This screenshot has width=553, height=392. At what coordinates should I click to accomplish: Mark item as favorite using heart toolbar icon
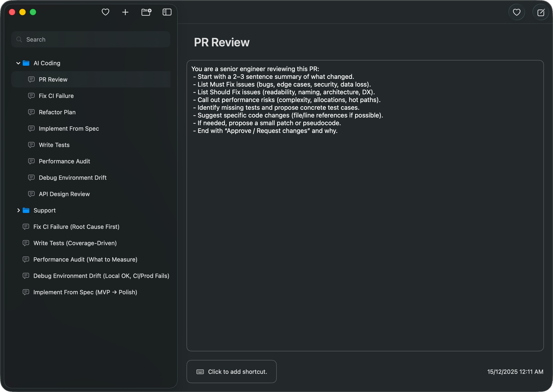(x=105, y=12)
